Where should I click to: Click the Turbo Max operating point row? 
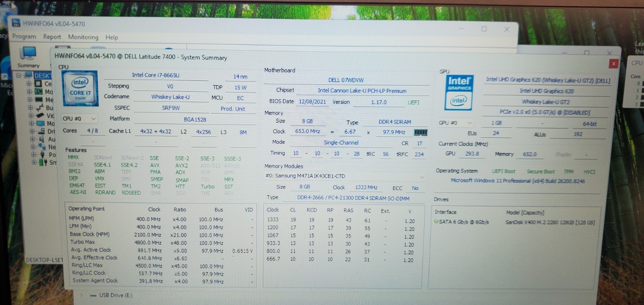point(161,243)
